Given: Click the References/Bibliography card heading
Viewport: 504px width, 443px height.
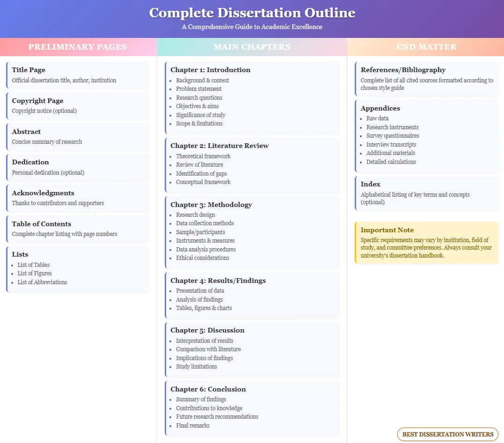Looking at the screenshot, I should [403, 70].
